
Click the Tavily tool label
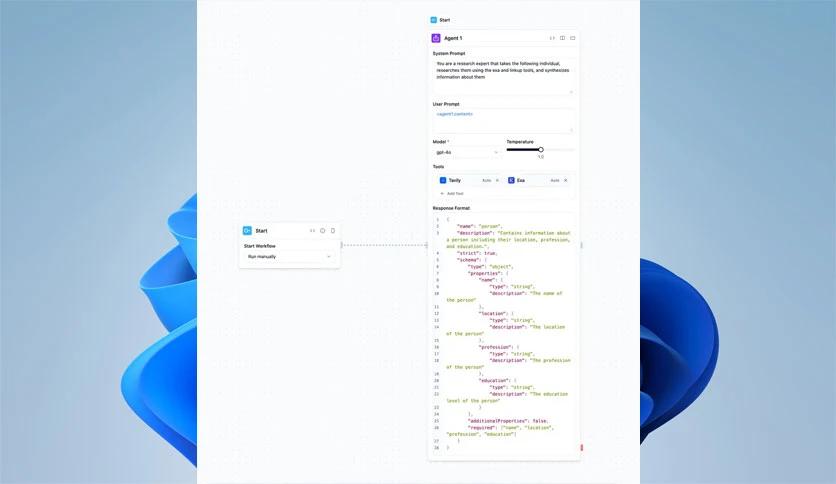454,180
